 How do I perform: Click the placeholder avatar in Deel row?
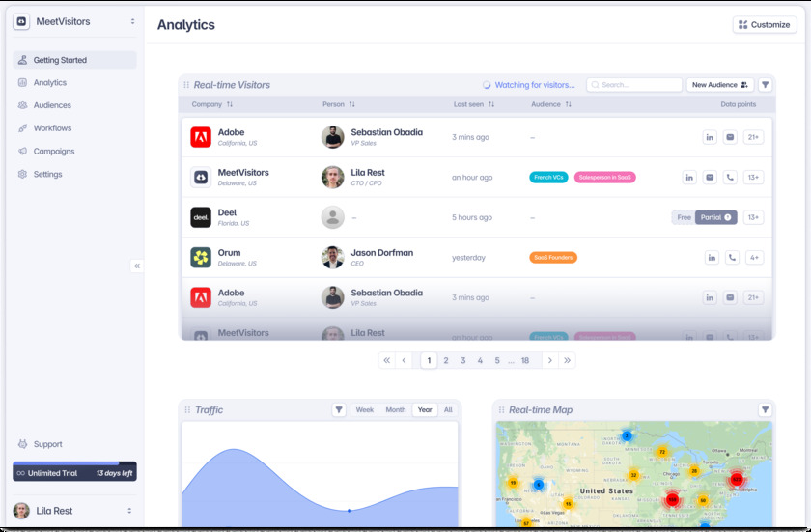(332, 217)
